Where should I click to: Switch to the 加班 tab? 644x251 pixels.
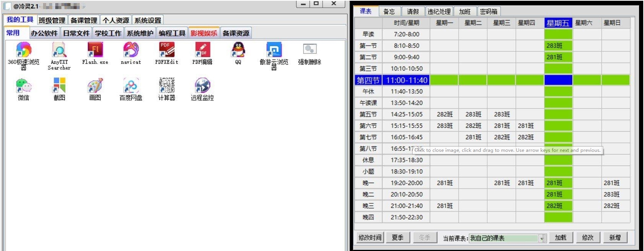(465, 12)
